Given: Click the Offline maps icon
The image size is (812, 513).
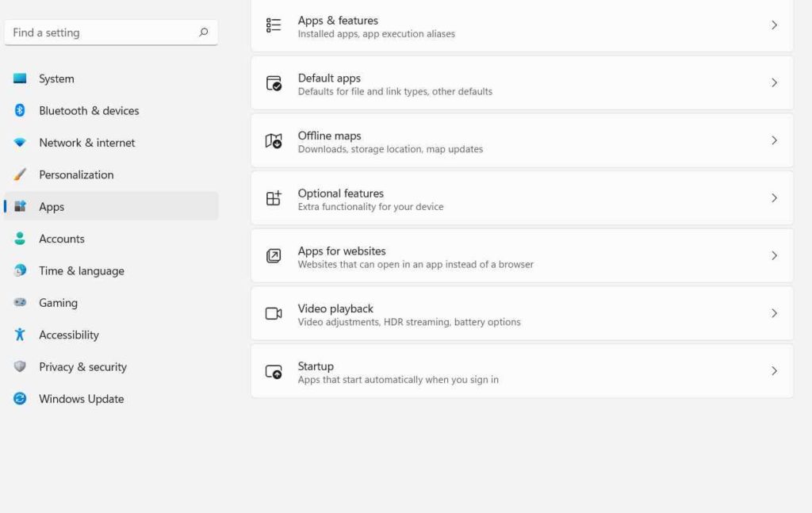Looking at the screenshot, I should (274, 140).
